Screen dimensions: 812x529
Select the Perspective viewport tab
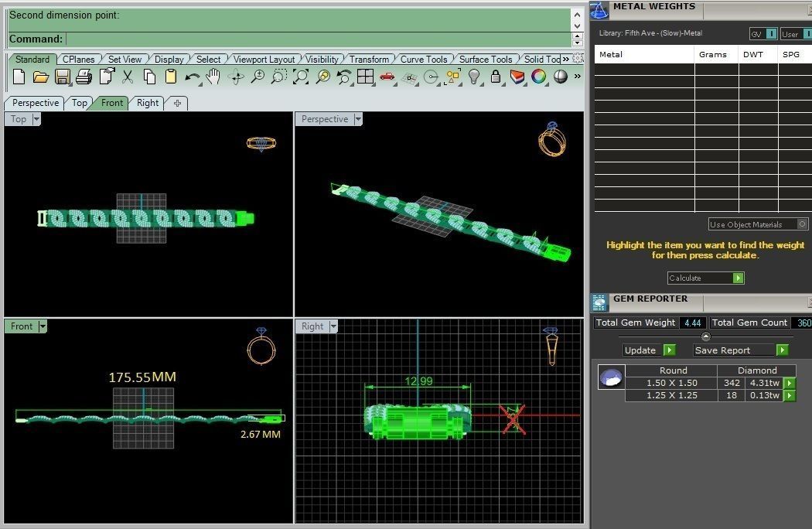point(36,103)
